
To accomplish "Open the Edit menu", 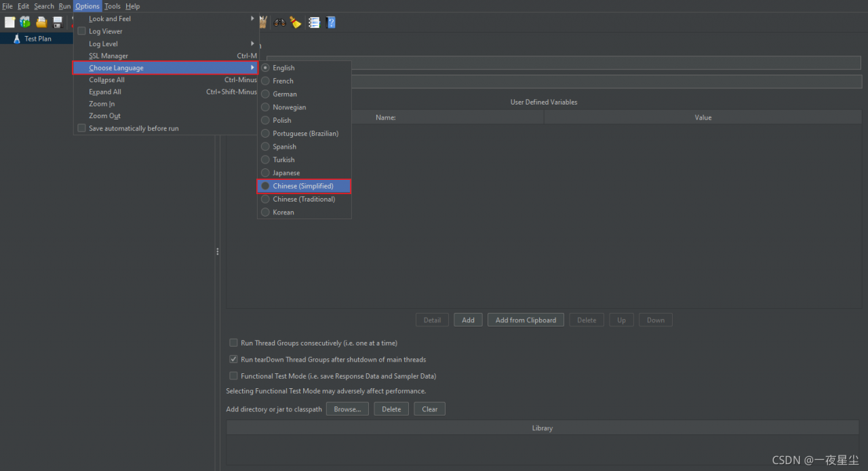I will [x=24, y=6].
